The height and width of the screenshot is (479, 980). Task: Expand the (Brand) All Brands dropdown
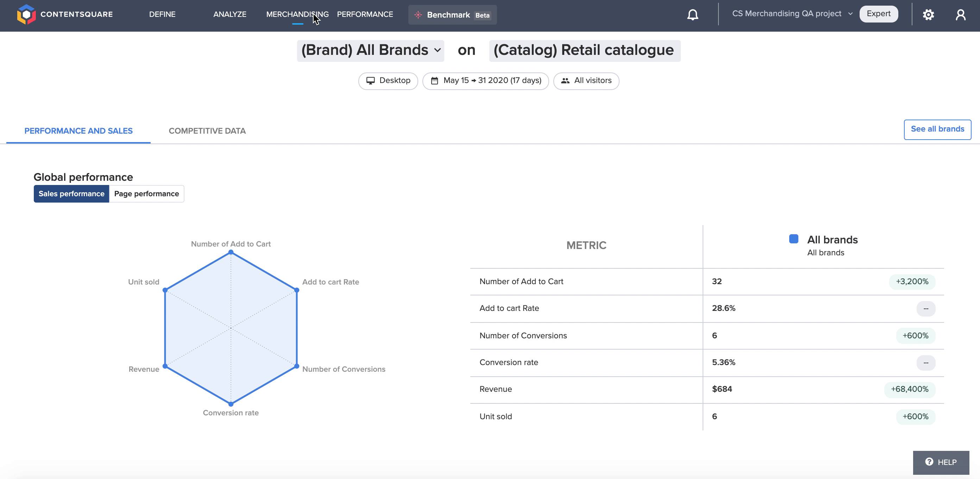tap(371, 51)
